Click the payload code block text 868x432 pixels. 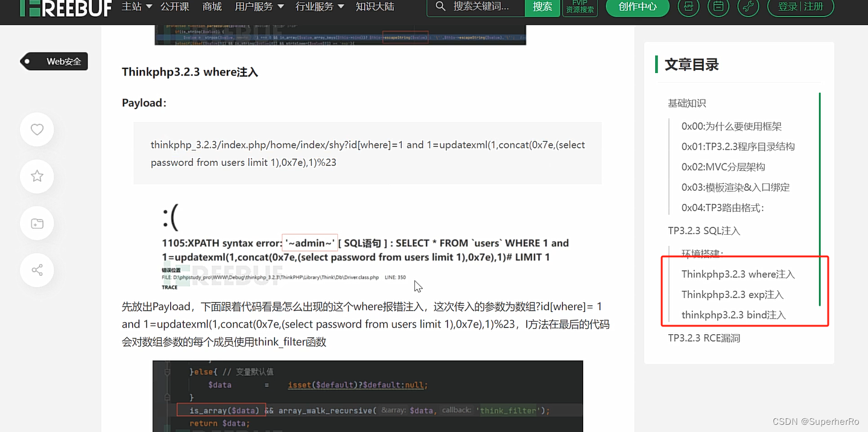[368, 153]
